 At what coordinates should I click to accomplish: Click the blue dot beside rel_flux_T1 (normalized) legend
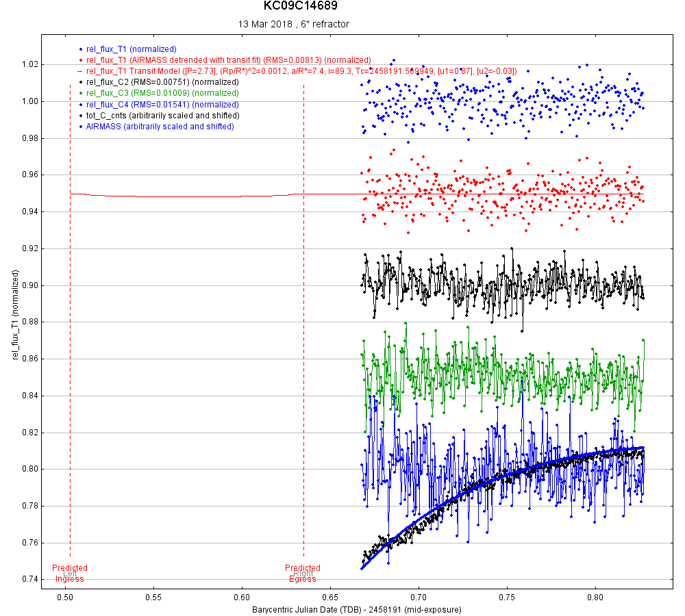81,49
